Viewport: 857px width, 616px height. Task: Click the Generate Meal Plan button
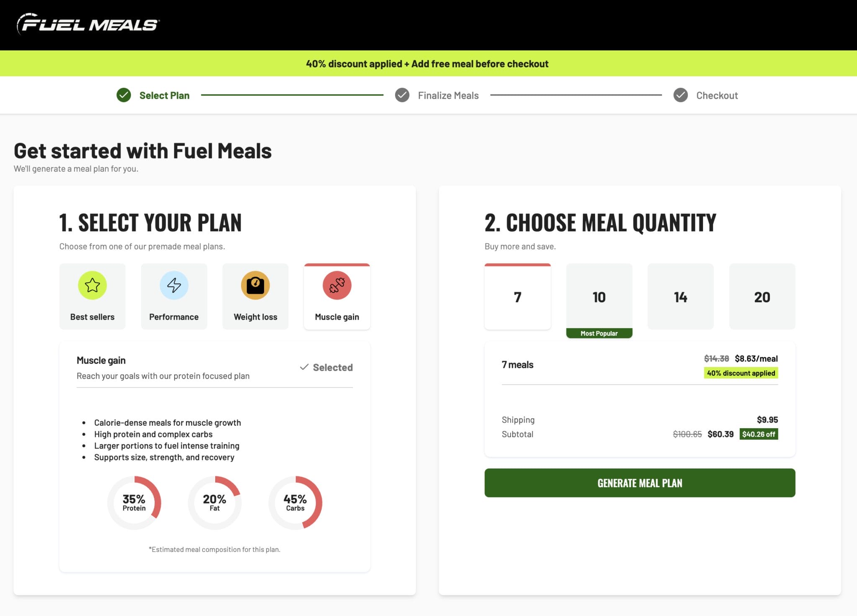[639, 483]
